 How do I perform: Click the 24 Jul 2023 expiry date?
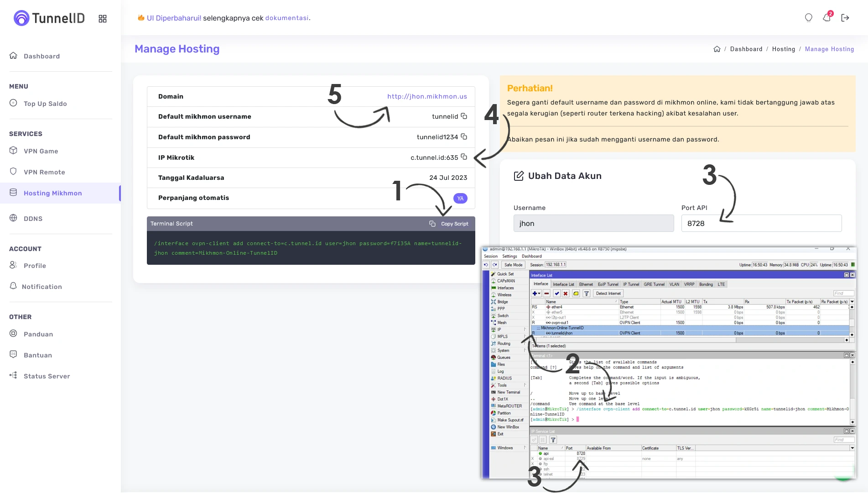448,178
